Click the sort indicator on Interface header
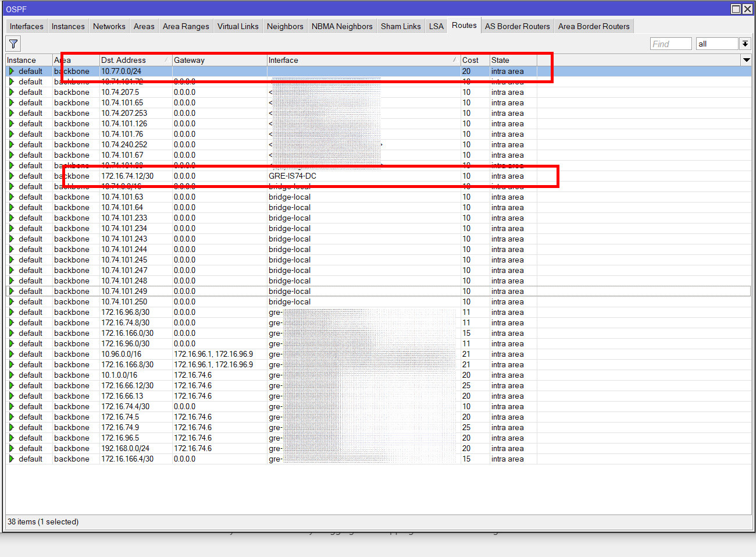This screenshot has width=756, height=557. (x=454, y=59)
